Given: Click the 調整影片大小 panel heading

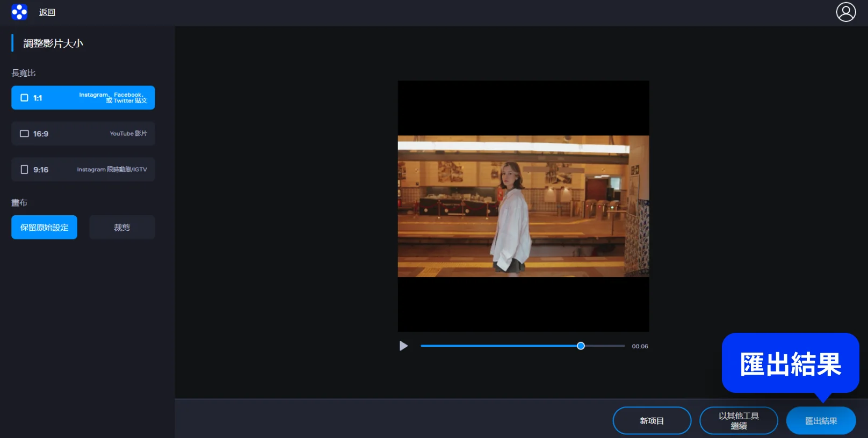Looking at the screenshot, I should [53, 43].
